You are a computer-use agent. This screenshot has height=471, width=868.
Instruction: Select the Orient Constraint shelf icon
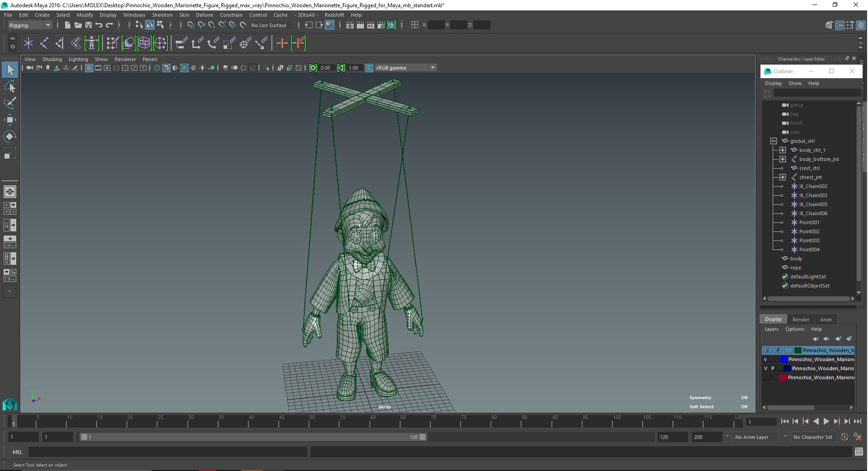click(213, 43)
